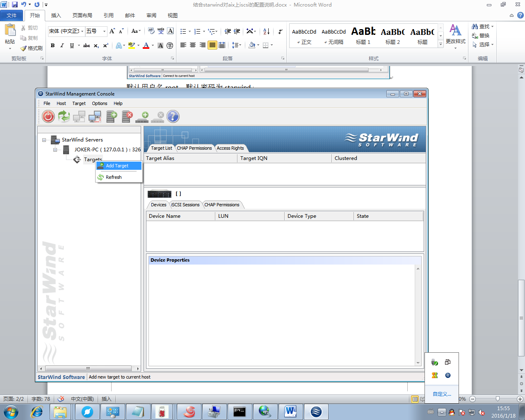Open the Word Page Layout ribbon tab
The width and height of the screenshot is (525, 420).
click(x=82, y=16)
